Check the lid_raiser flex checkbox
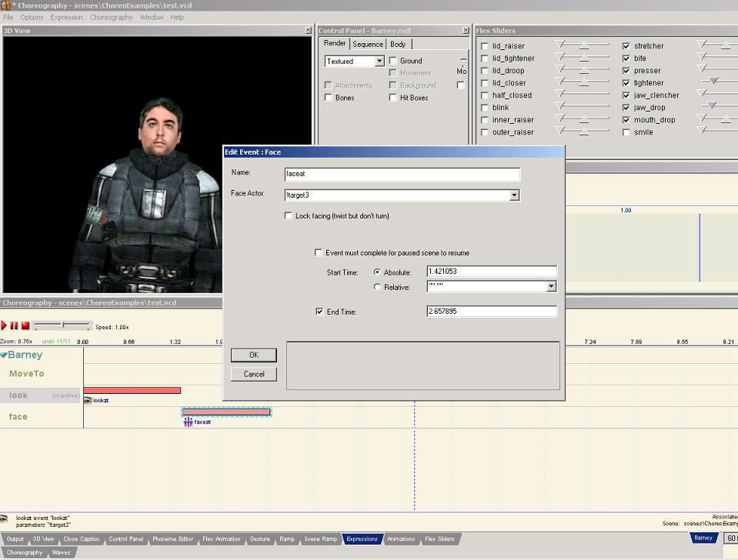The height and width of the screenshot is (560, 738). tap(485, 46)
